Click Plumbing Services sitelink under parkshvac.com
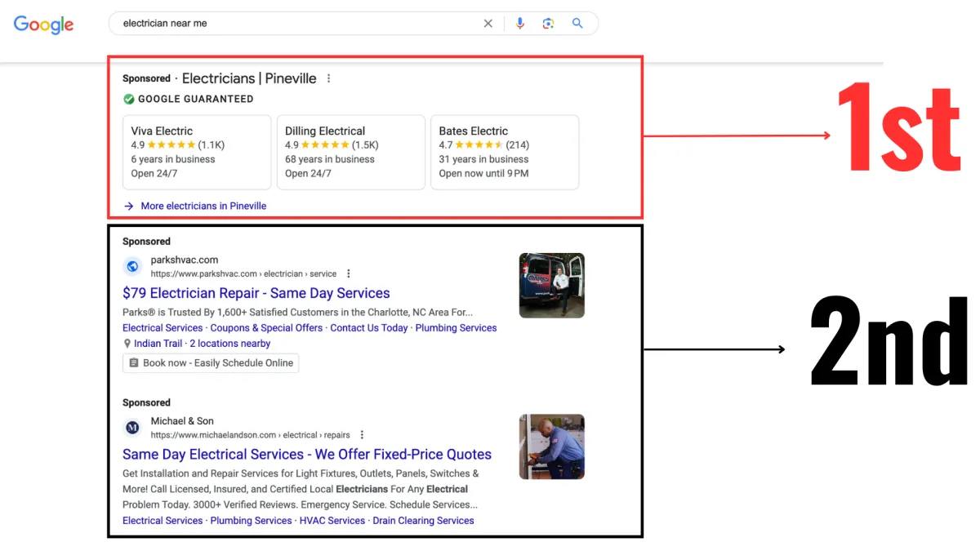This screenshot has height=551, width=980. click(456, 328)
